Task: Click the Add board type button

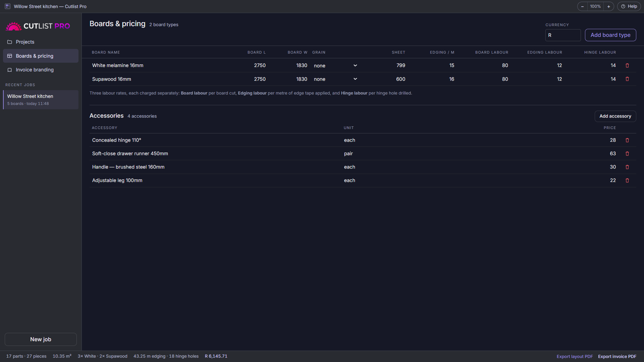Action: (x=610, y=35)
